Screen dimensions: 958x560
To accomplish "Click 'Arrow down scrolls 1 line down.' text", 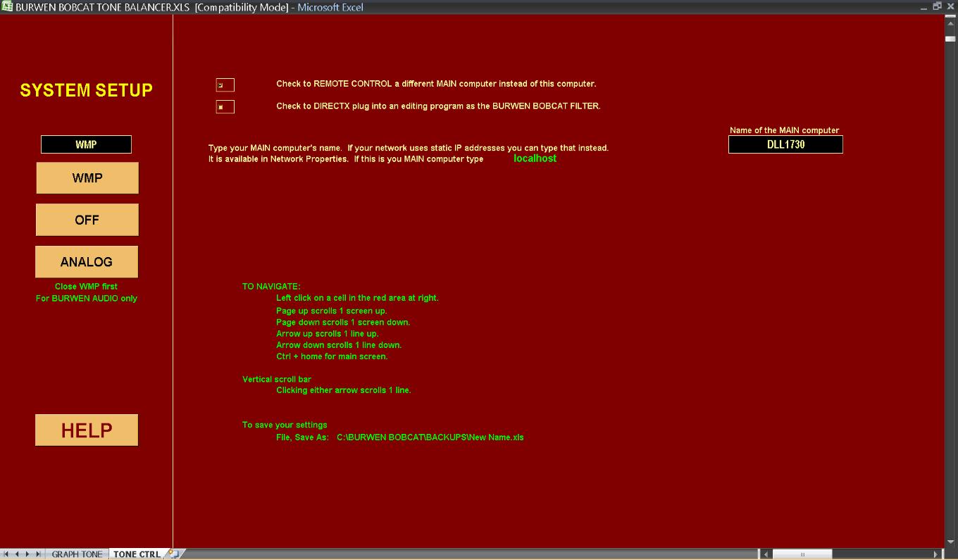I will 339,345.
